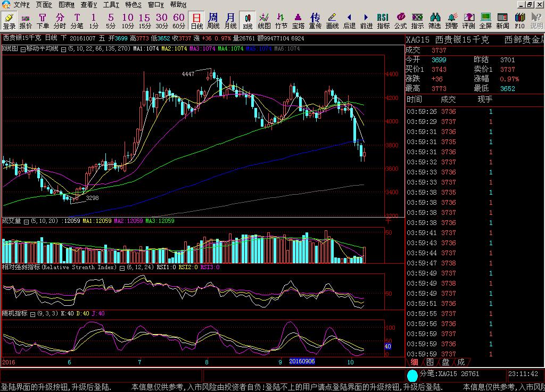The image size is (545, 392).
Task: Select the 盘 order book tab
Action: pos(445,362)
